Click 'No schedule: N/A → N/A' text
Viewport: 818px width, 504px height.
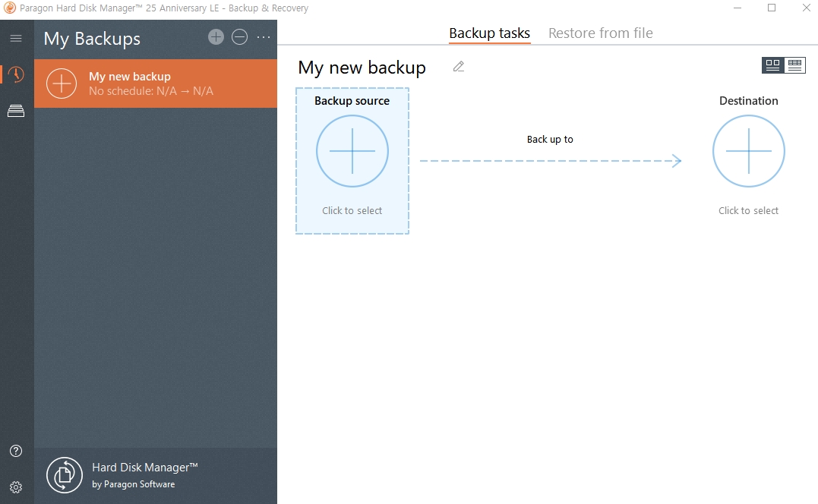(x=151, y=91)
